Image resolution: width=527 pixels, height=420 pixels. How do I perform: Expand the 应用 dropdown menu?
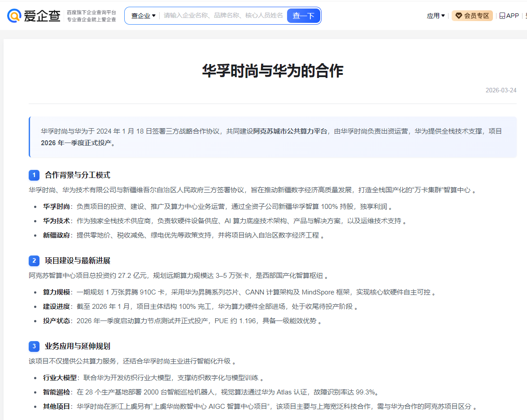click(436, 16)
